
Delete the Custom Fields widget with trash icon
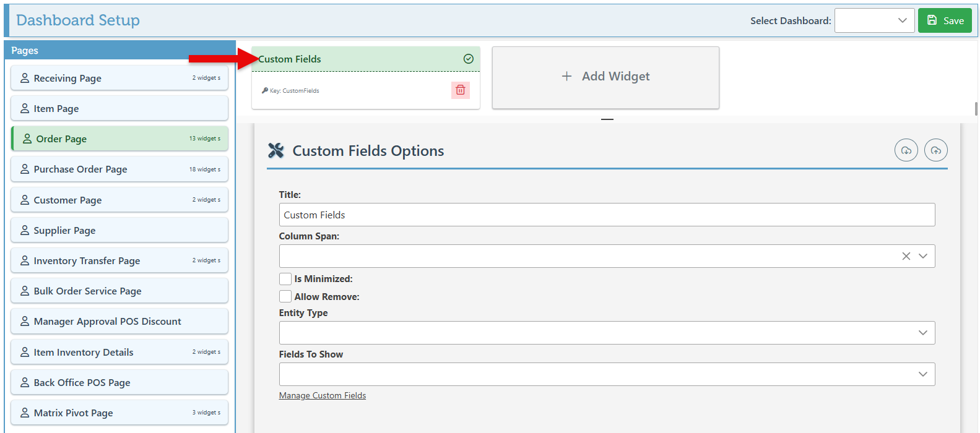460,90
